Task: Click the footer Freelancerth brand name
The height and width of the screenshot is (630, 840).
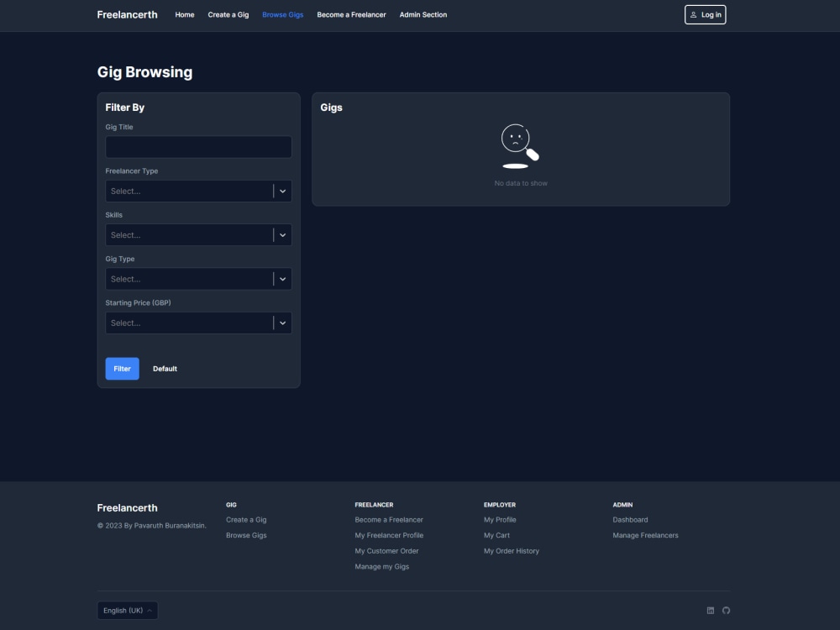Action: tap(127, 508)
